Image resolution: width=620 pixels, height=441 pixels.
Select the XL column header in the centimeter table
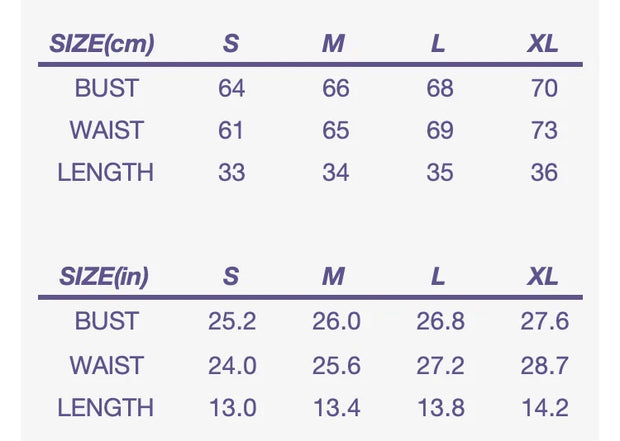(x=543, y=44)
